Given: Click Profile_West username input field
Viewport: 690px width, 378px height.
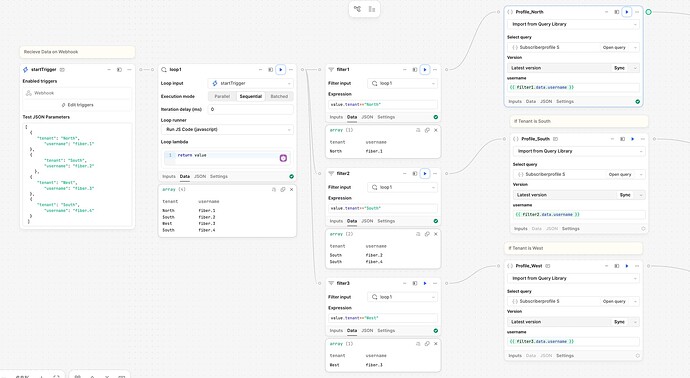Looking at the screenshot, I should [x=573, y=341].
